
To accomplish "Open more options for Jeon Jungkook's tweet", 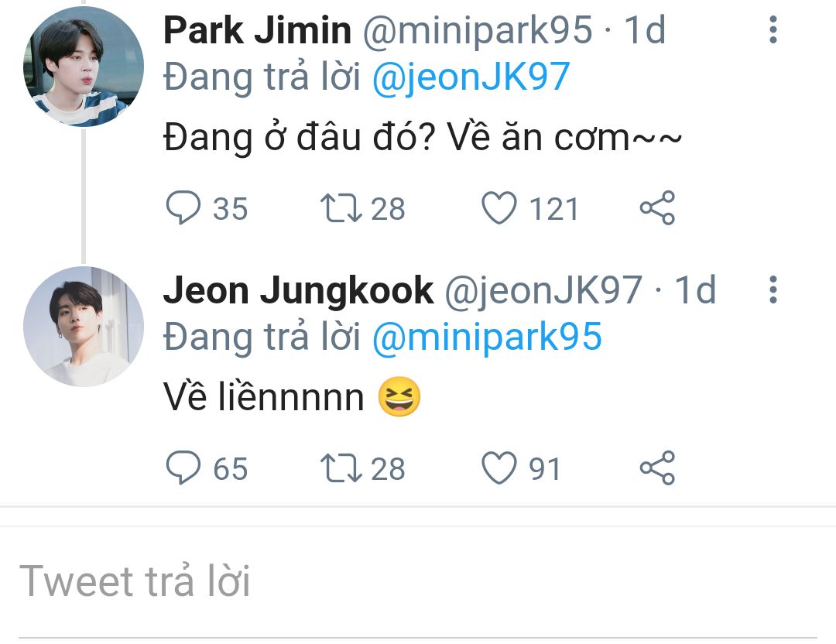I will 773,289.
